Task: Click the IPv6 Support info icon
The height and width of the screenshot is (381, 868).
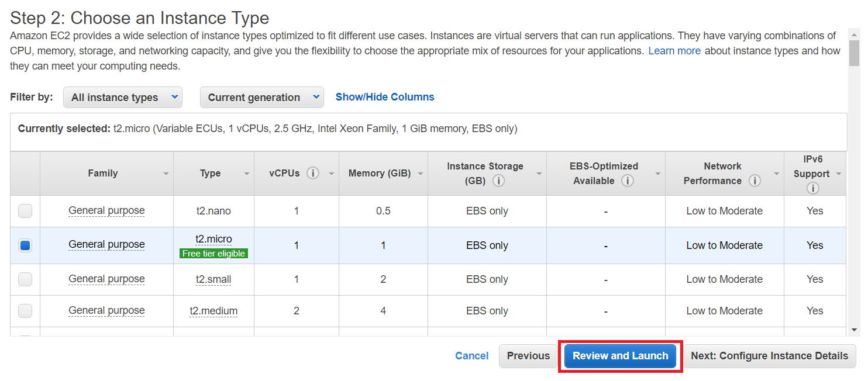Action: [x=812, y=188]
